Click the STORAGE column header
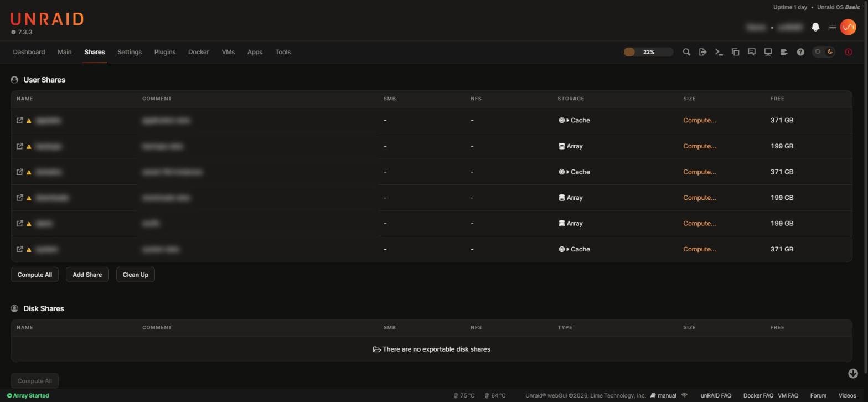The width and height of the screenshot is (868, 402). tap(571, 99)
